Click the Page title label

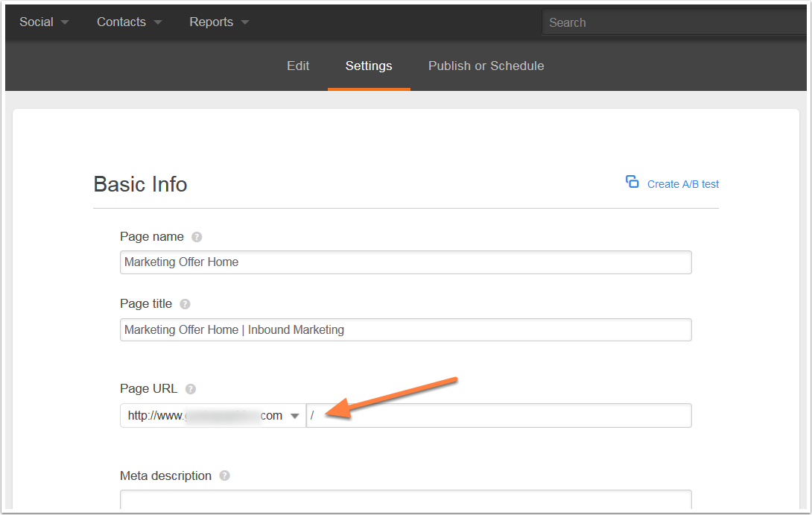146,303
